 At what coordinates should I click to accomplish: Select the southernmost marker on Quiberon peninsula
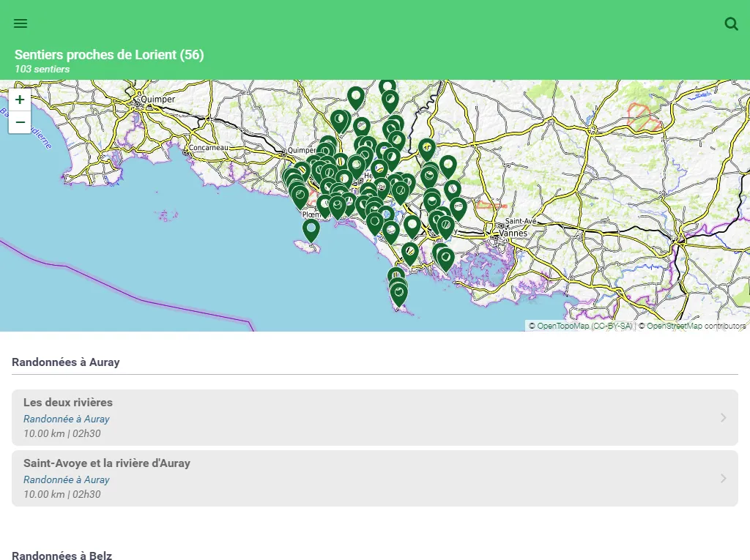tap(399, 294)
